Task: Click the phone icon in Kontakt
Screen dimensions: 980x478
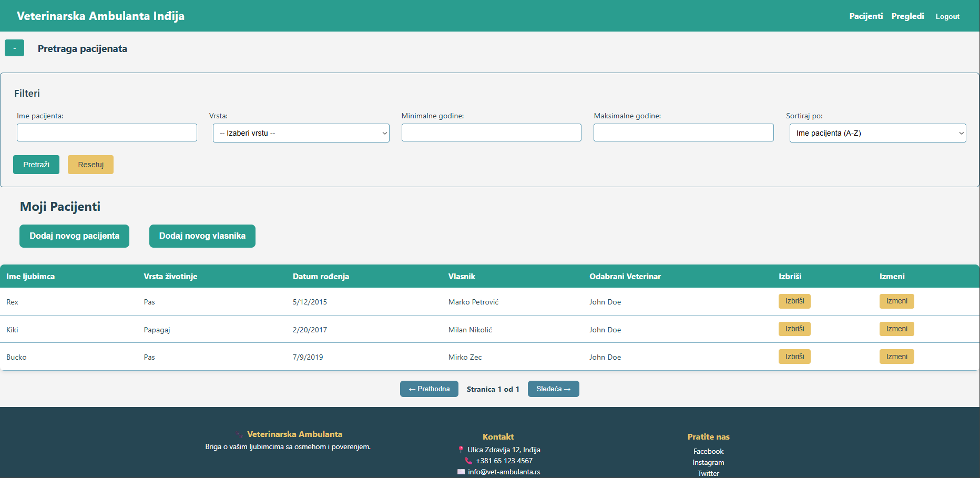Action: 468,461
